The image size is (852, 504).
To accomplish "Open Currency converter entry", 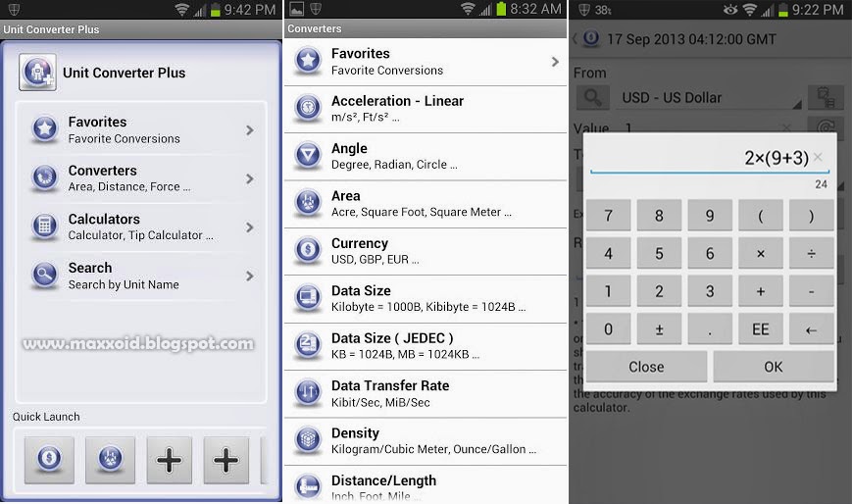I will [x=426, y=251].
